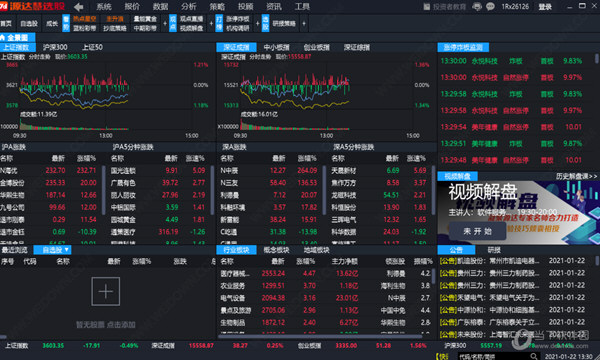Open the 历史解盘课>> link
The image size is (600, 360).
pos(576,176)
